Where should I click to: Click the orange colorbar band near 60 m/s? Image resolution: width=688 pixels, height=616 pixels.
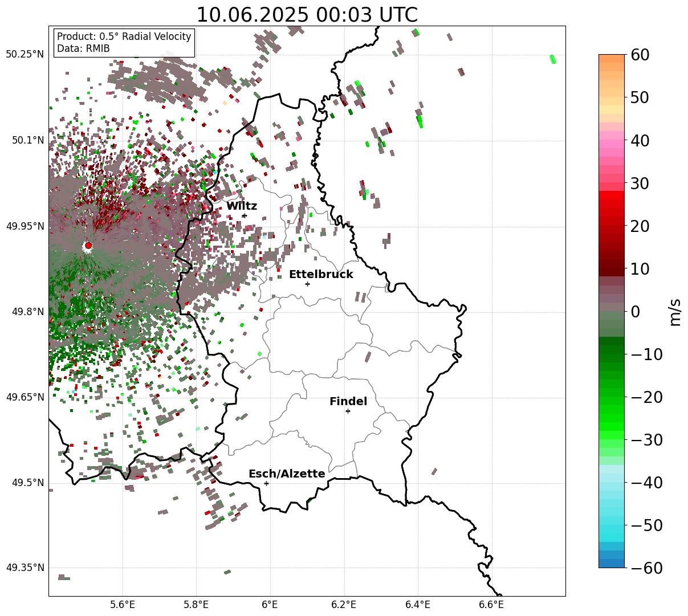click(x=612, y=59)
